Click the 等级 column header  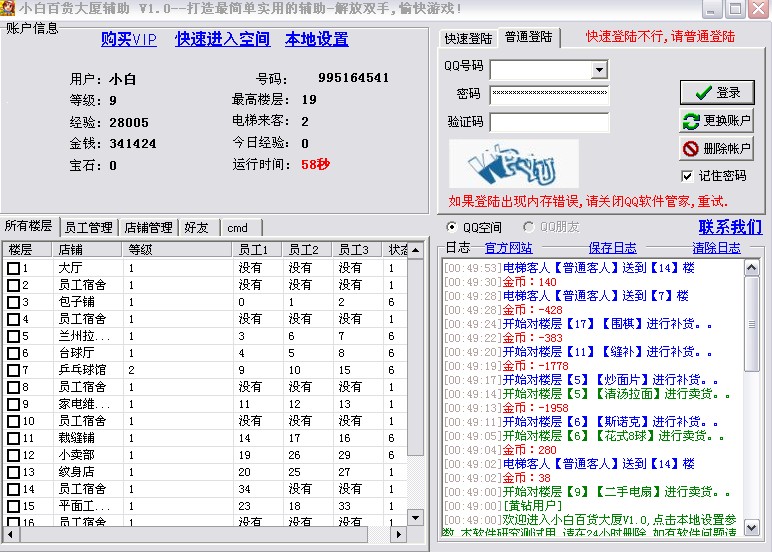[177, 250]
